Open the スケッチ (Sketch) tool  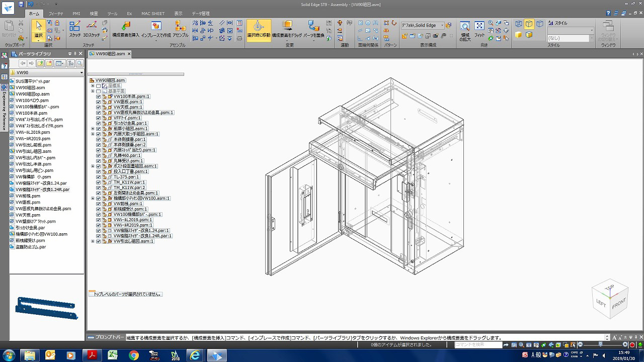point(75,30)
